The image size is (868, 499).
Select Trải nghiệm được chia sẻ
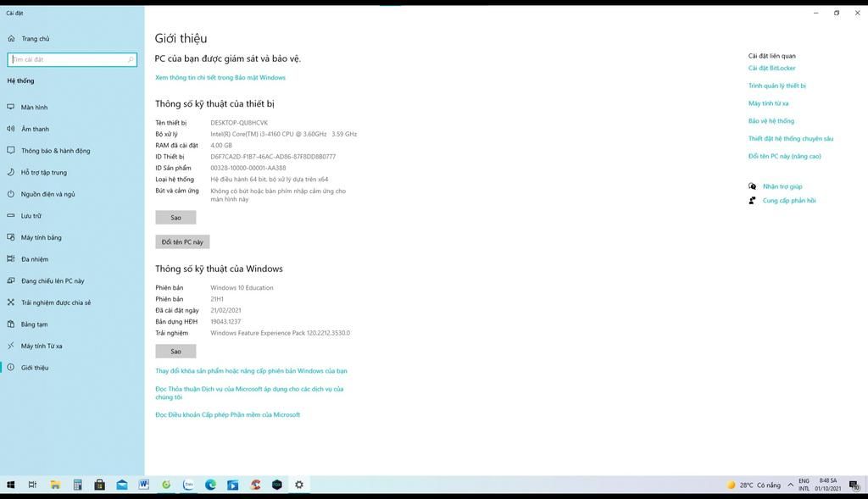(56, 302)
